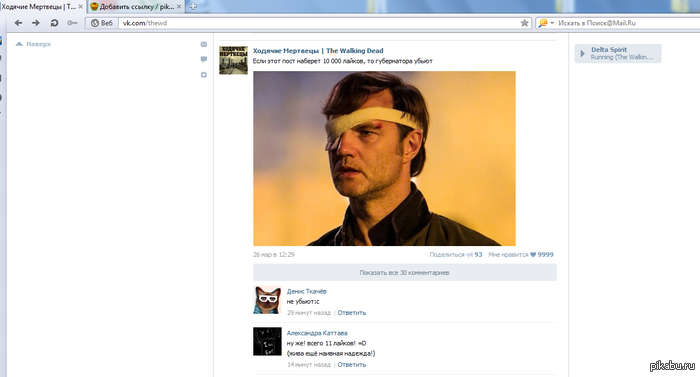The width and height of the screenshot is (700, 377).
Task: Open new tab with plus button
Action: point(193,6)
